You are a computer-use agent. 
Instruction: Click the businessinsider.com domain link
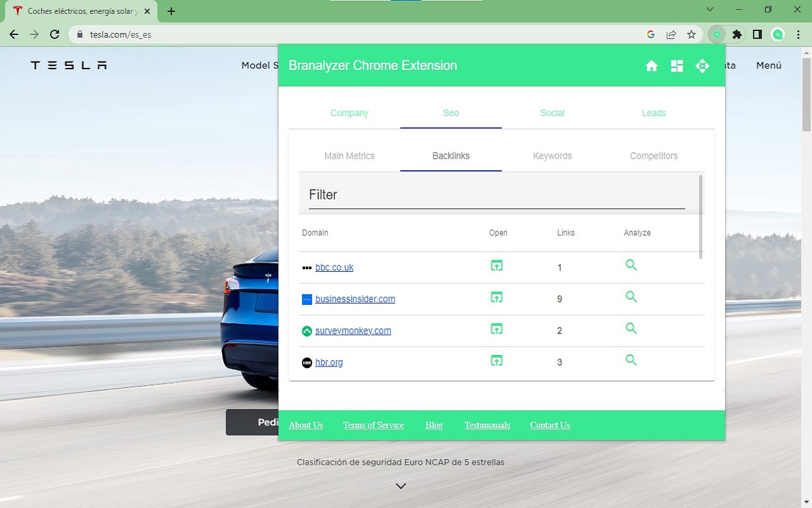click(355, 298)
